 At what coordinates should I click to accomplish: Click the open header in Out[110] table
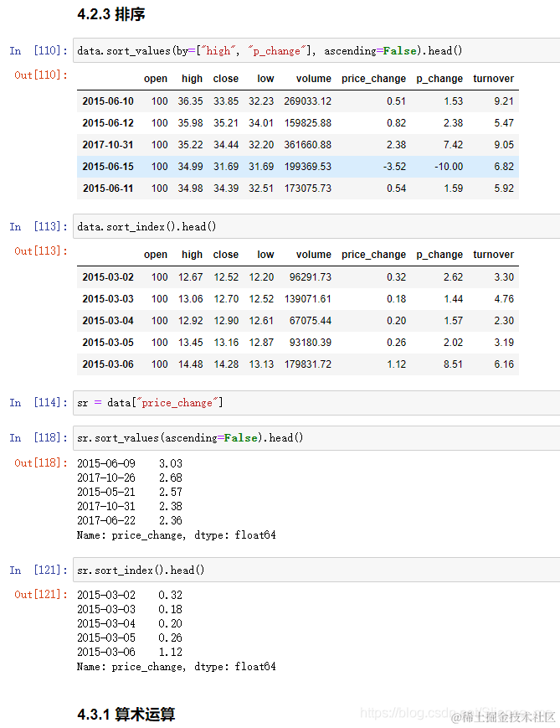pos(156,79)
